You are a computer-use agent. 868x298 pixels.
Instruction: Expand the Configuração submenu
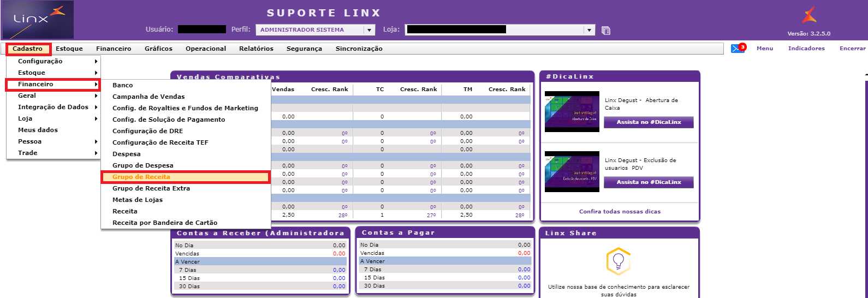[x=53, y=61]
